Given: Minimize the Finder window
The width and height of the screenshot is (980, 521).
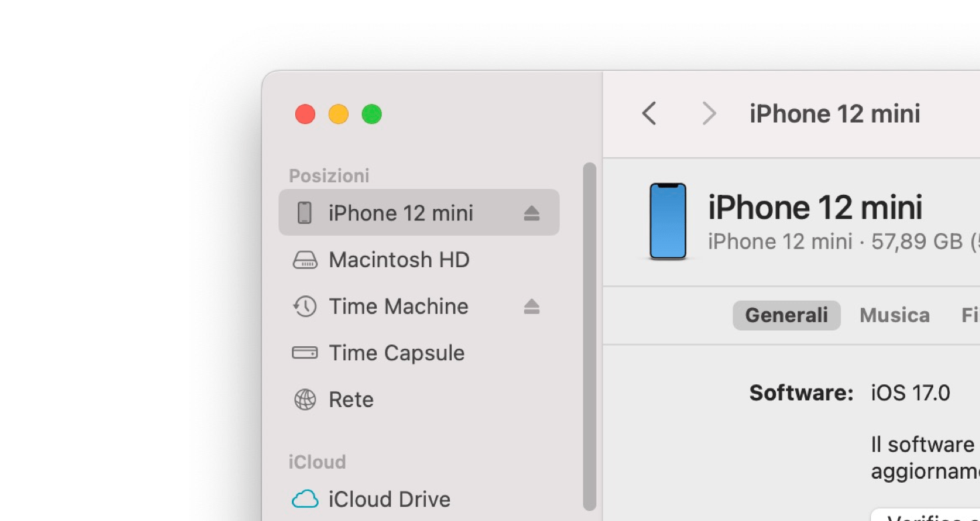Looking at the screenshot, I should pyautogui.click(x=339, y=115).
